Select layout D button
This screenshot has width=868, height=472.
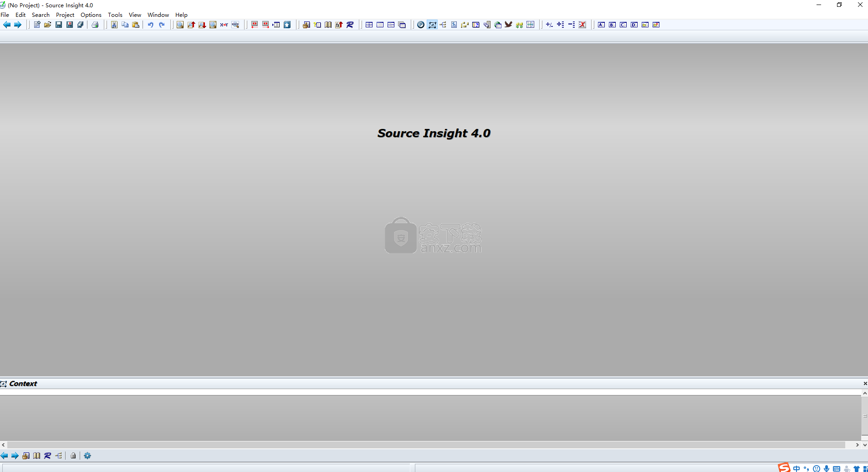coord(634,25)
